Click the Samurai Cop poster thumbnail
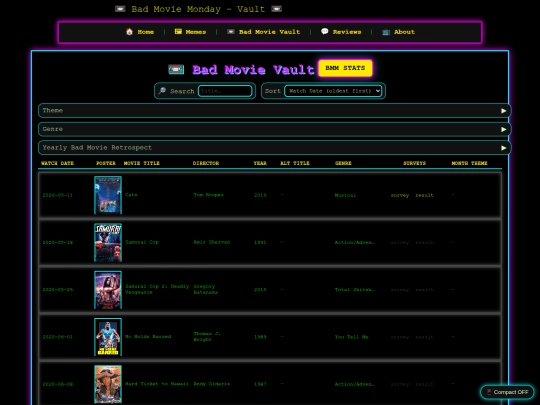The height and width of the screenshot is (405, 540). (x=108, y=242)
